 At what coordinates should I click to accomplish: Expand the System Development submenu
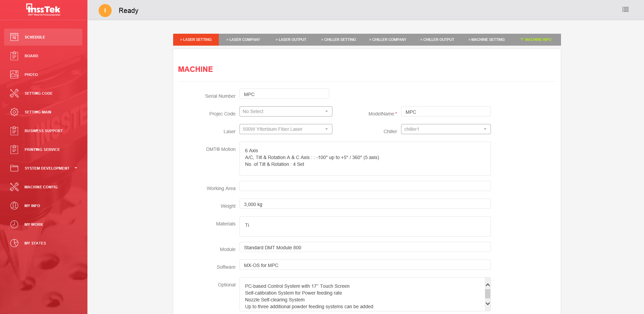coord(47,168)
